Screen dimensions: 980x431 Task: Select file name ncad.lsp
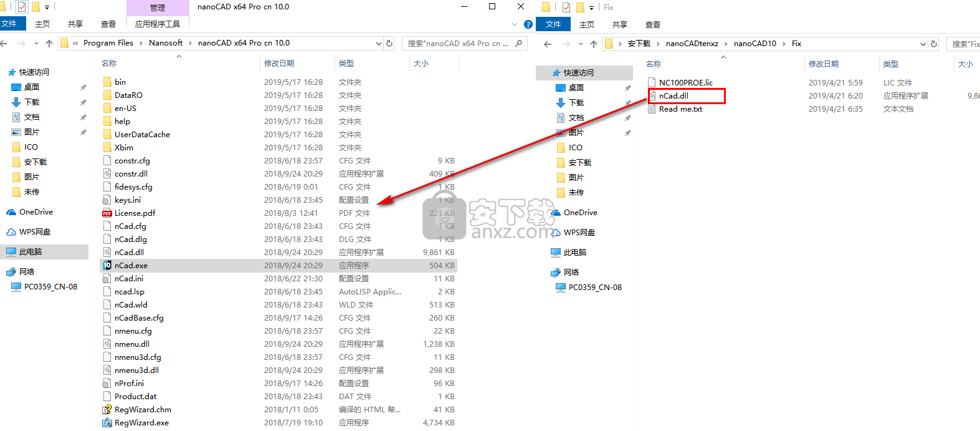point(130,292)
